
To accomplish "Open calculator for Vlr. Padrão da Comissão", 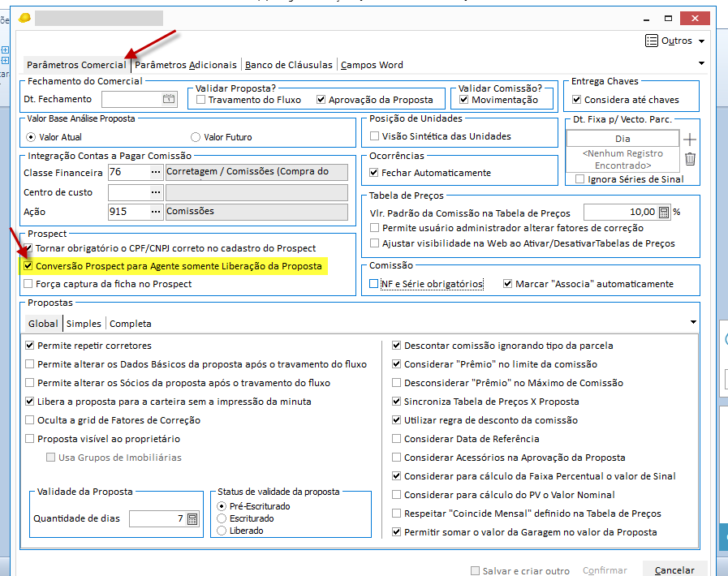I will click(x=664, y=213).
